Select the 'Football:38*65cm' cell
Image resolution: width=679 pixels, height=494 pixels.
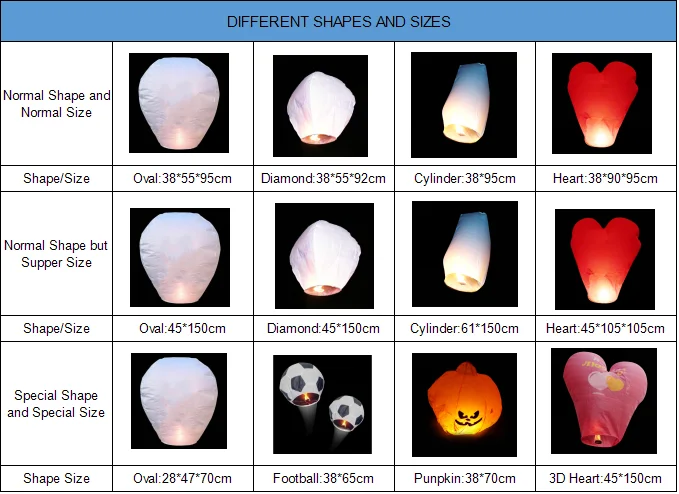pos(323,478)
